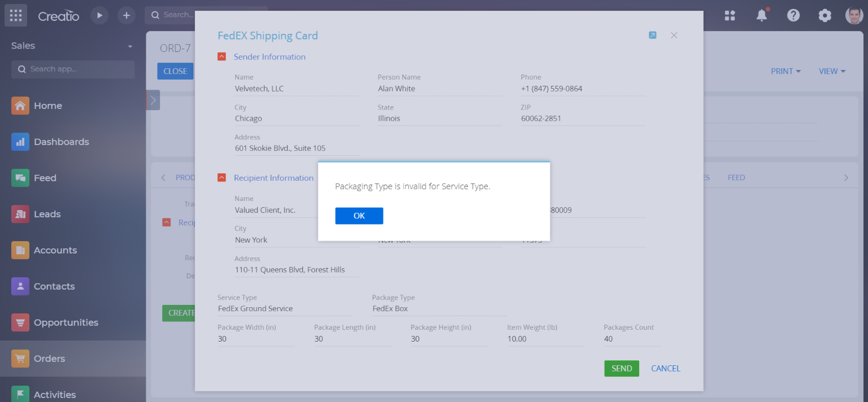Click the sender City field Chicago
Image resolution: width=868 pixels, height=402 pixels.
(x=297, y=119)
